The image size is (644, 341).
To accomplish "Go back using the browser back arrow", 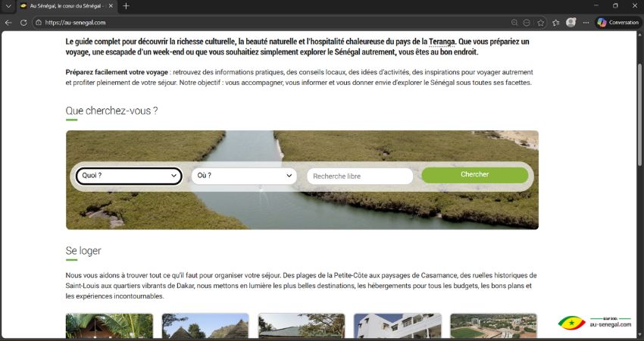I will point(8,23).
